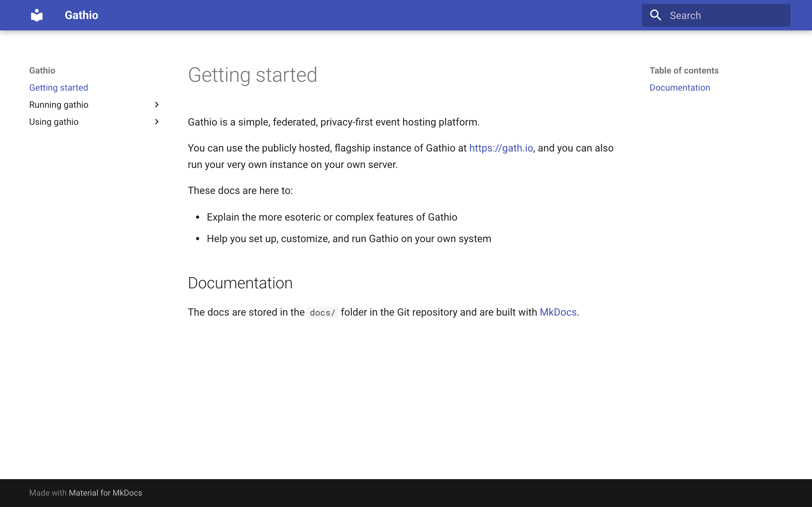Open Material for MkDocs footer link
This screenshot has height=507, width=812.
click(x=105, y=492)
